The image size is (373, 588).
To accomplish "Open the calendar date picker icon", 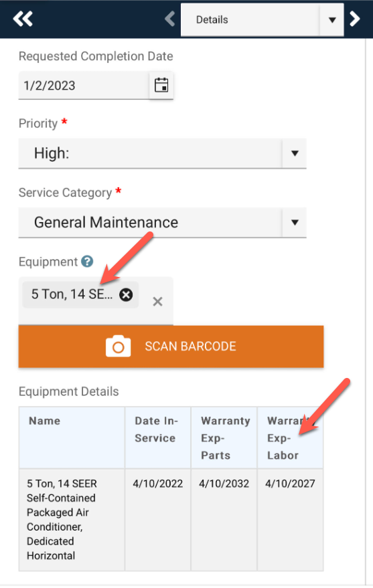I will 161,86.
